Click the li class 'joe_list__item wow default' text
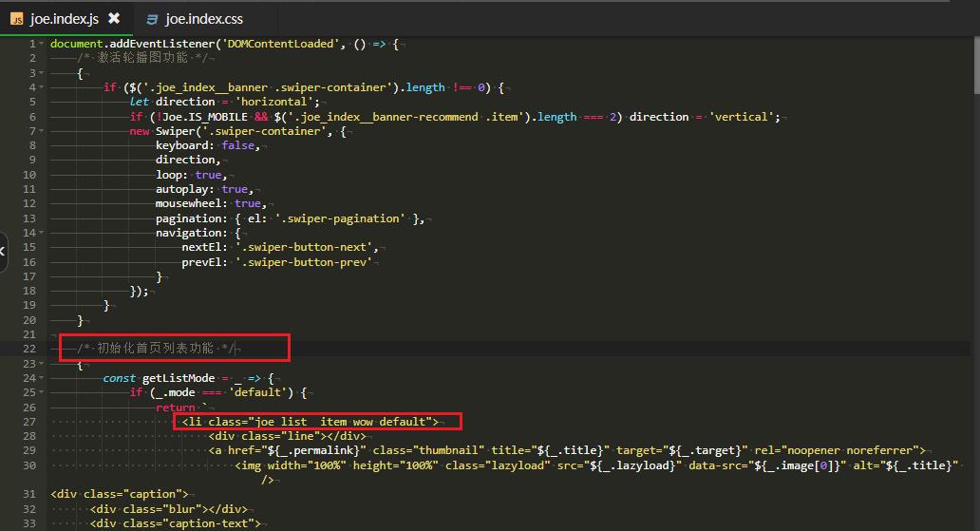Image resolution: width=980 pixels, height=531 pixels. pyautogui.click(x=343, y=422)
